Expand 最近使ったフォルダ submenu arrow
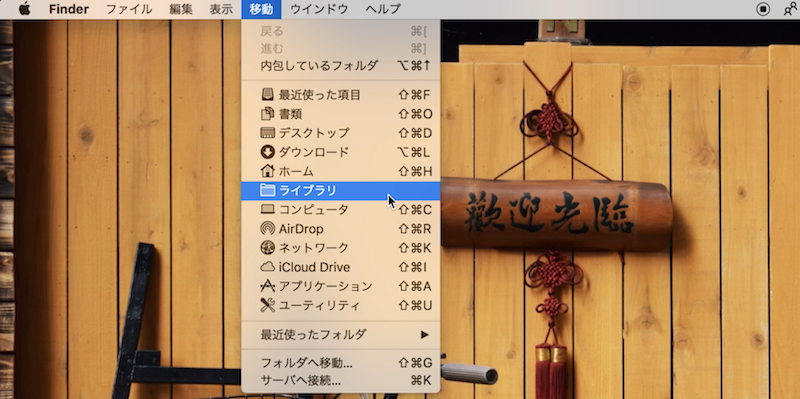The image size is (800, 399). 424,335
